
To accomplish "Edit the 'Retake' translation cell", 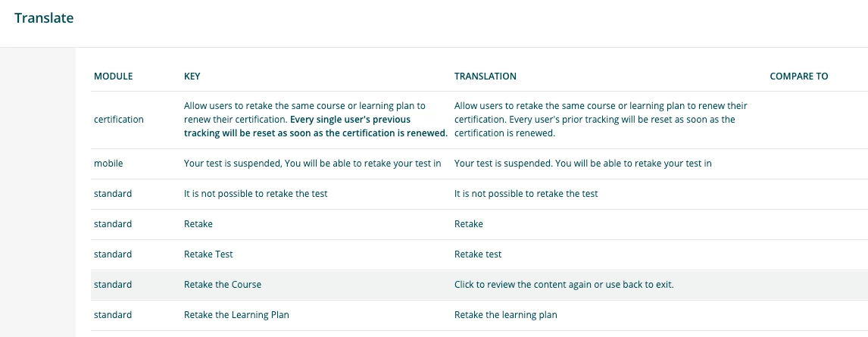I will click(468, 224).
